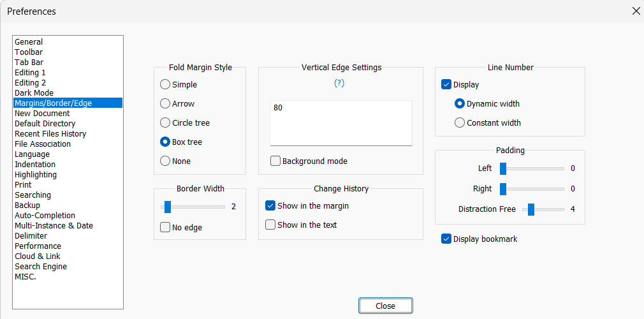Open the Dark Mode preferences section
Viewport: 644px width, 319px height.
(34, 93)
